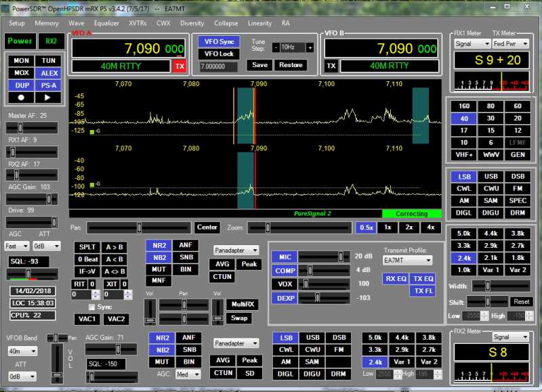Open the ATT 0dB dropdown beside Fast
542x392 pixels.
46,246
